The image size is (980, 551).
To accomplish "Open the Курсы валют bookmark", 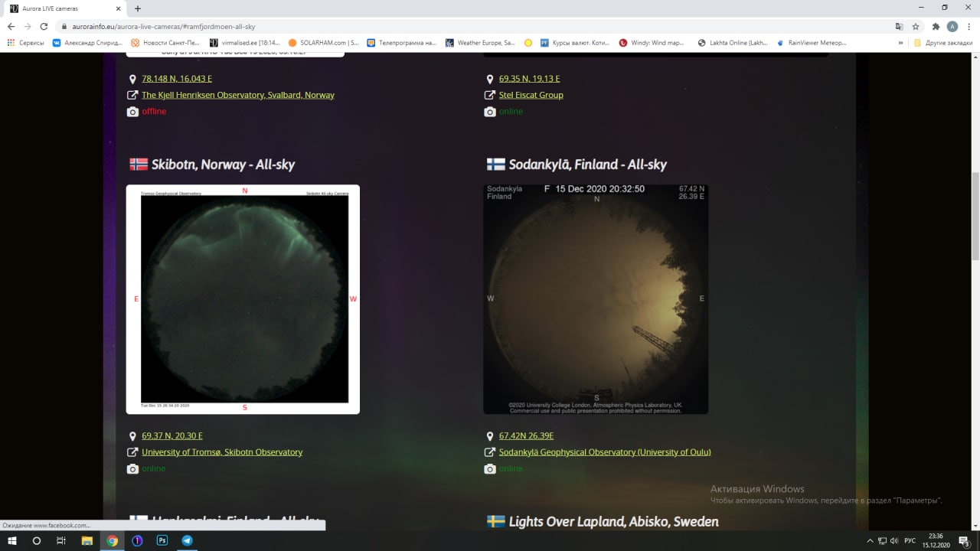I will coord(575,43).
